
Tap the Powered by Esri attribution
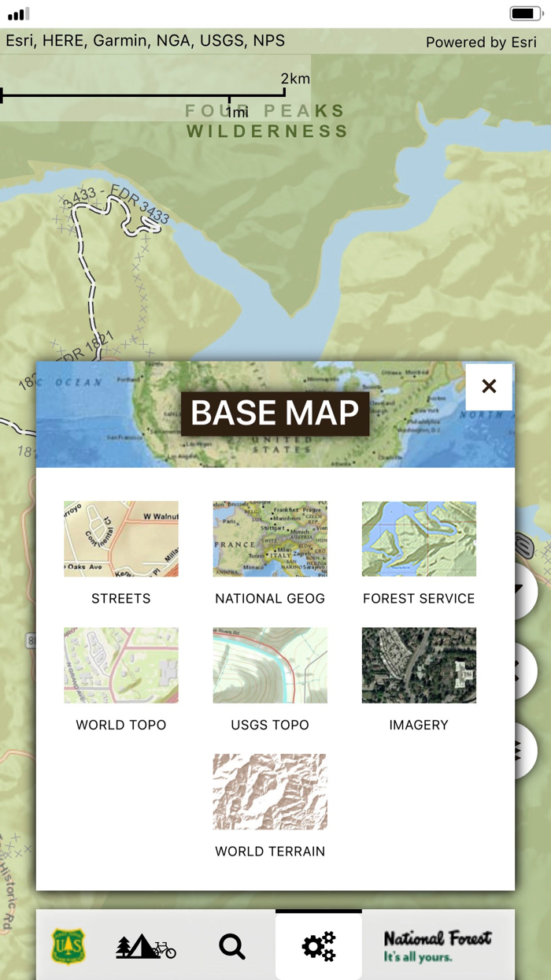coord(481,43)
